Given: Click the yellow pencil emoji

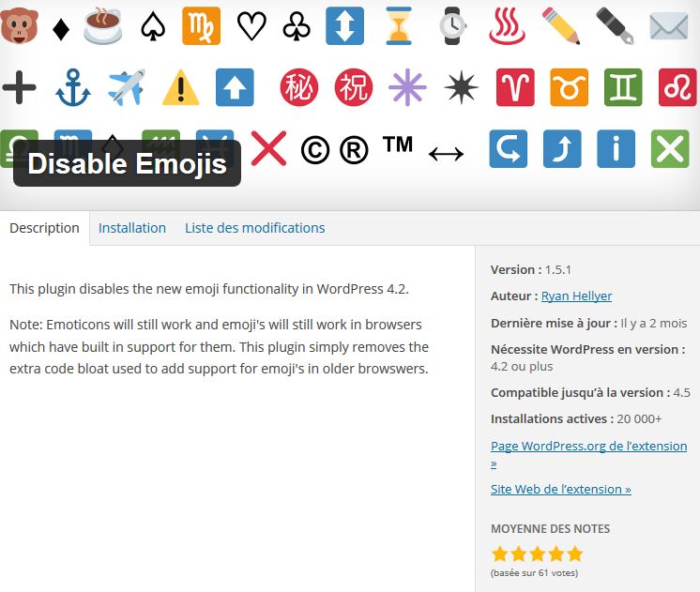Looking at the screenshot, I should tap(560, 26).
